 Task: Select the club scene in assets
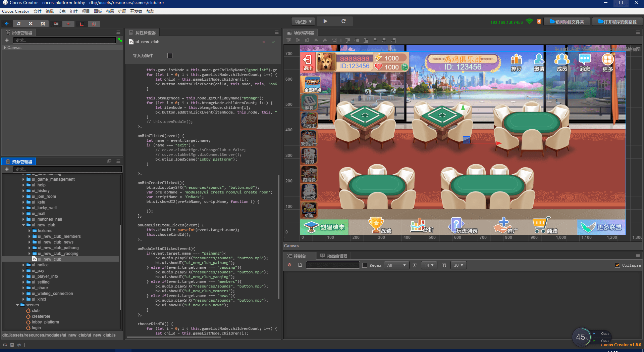(36, 311)
